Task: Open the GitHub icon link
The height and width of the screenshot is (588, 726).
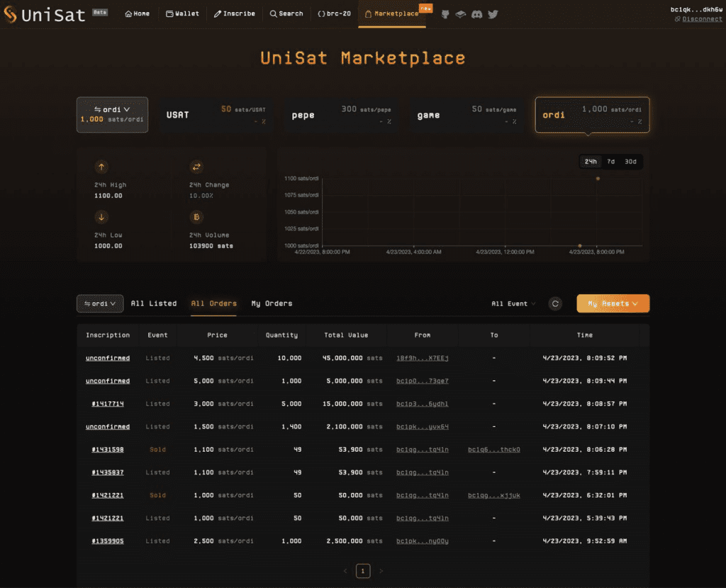Action: click(x=445, y=14)
